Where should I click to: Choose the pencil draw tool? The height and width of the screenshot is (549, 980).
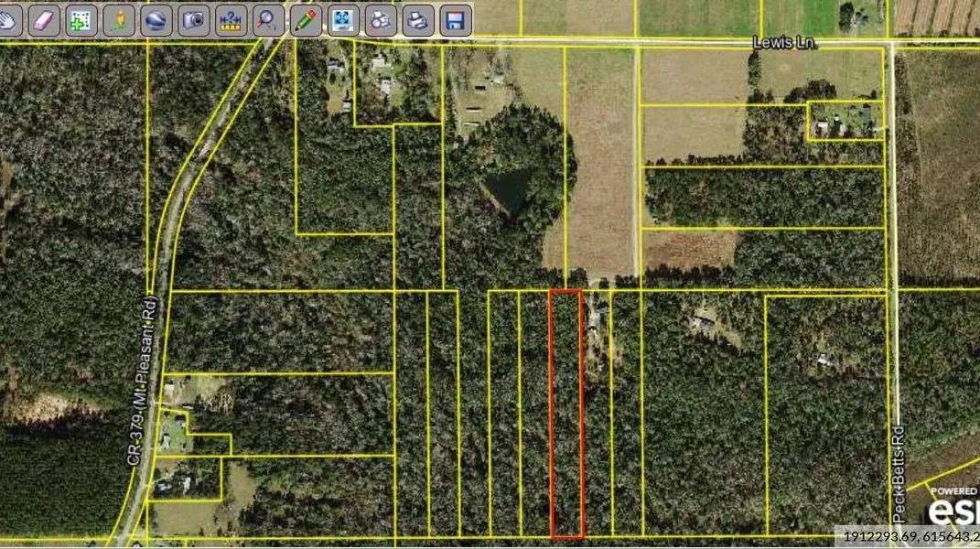point(306,19)
